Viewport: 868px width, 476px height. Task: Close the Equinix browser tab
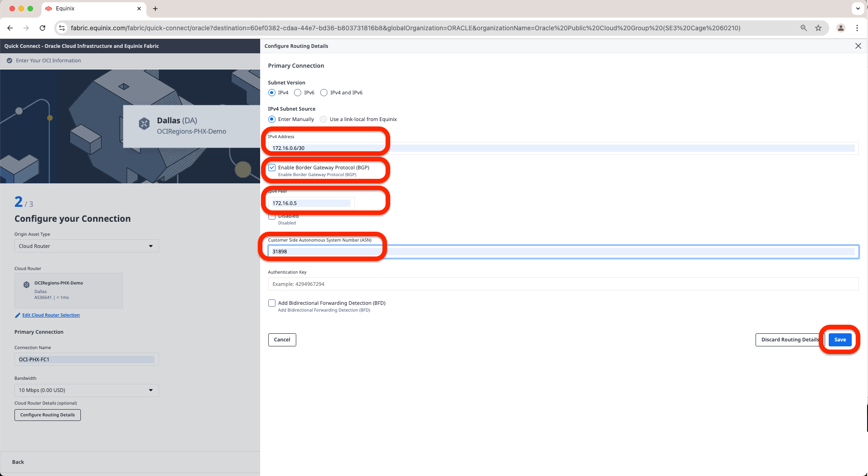pyautogui.click(x=139, y=9)
